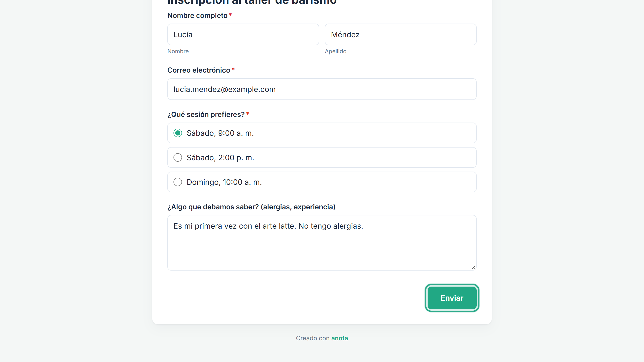Pick the Domingo, 10:00 a. m. radio circle
The width and height of the screenshot is (644, 362).
coord(178,182)
